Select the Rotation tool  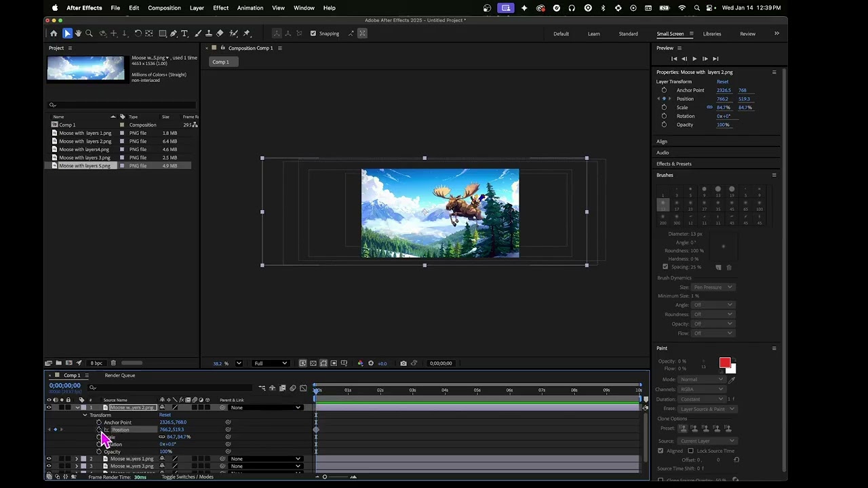pyautogui.click(x=138, y=33)
